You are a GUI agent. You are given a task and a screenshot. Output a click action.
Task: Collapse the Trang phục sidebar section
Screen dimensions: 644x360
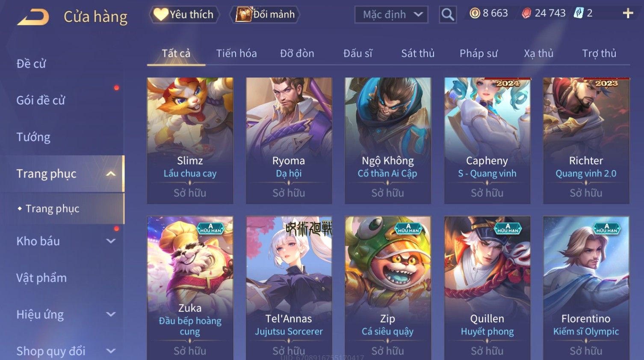click(x=111, y=174)
